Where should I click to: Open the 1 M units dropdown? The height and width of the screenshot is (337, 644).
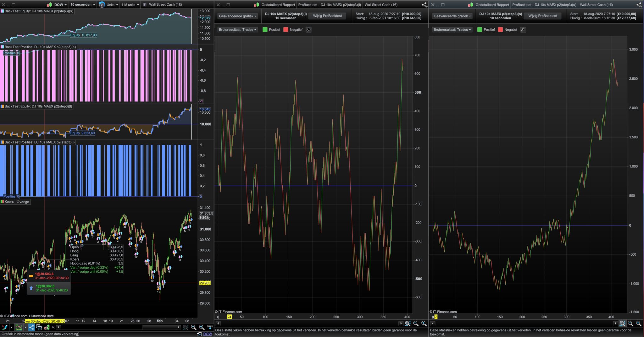tap(130, 5)
